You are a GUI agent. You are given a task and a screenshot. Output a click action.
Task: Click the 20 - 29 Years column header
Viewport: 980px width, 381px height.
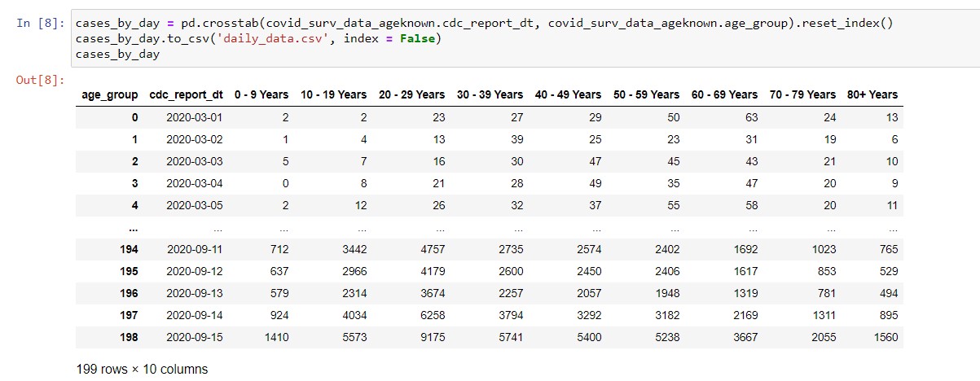point(411,94)
